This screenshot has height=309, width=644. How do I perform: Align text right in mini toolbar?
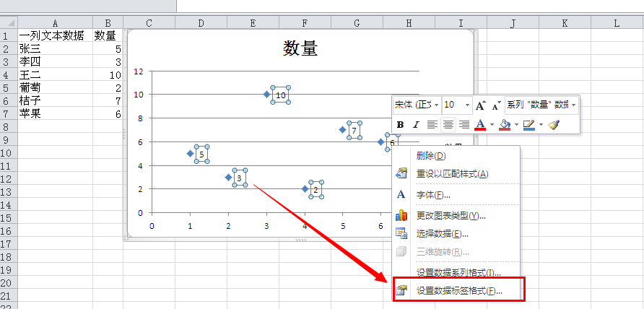coord(464,124)
